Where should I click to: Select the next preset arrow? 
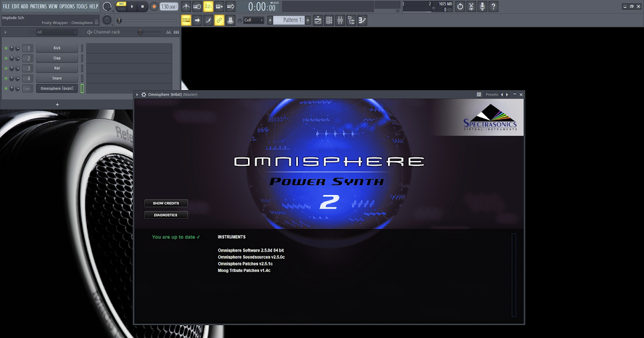pyautogui.click(x=506, y=94)
